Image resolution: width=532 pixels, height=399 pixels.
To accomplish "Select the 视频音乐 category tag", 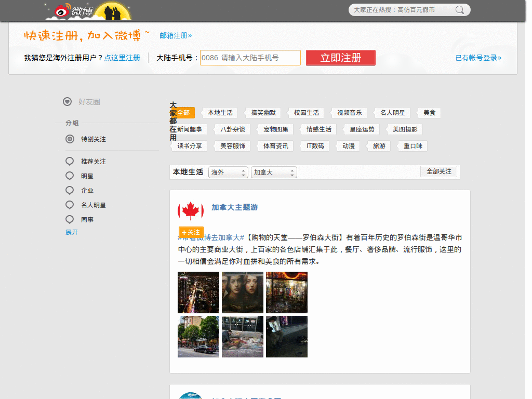I will coord(350,113).
